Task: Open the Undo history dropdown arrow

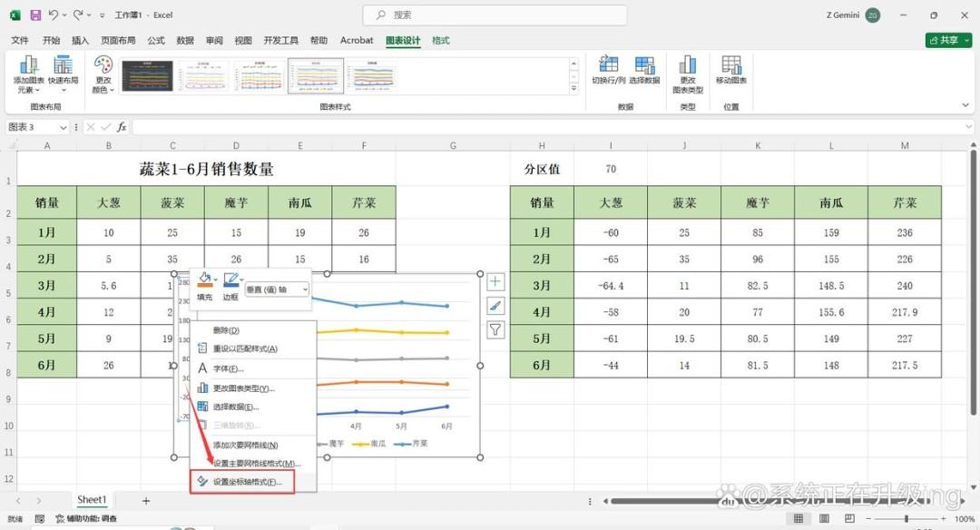Action: pos(64,15)
